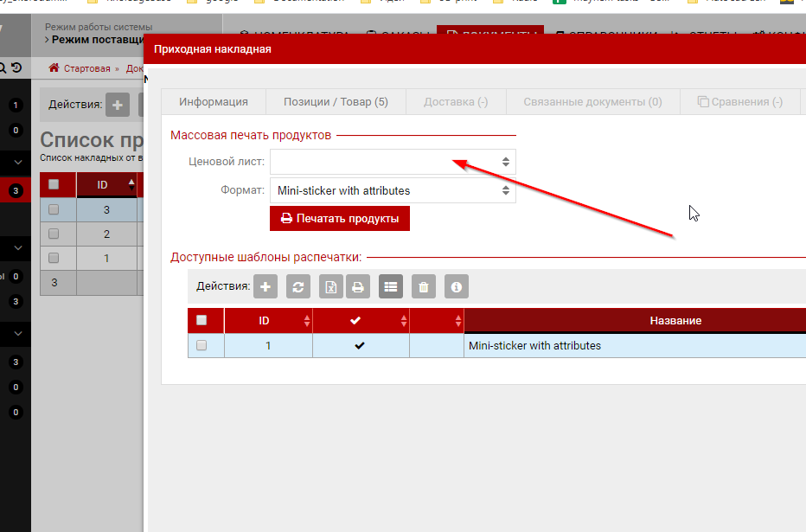
Task: Check the box for invoice ID 2
Action: tap(54, 234)
